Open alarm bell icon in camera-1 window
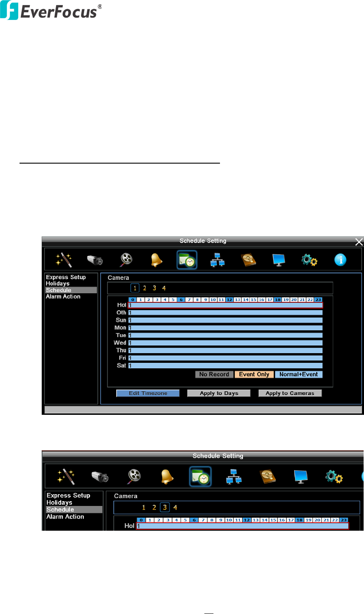Viewport: 364px width, 614px height. tap(157, 259)
